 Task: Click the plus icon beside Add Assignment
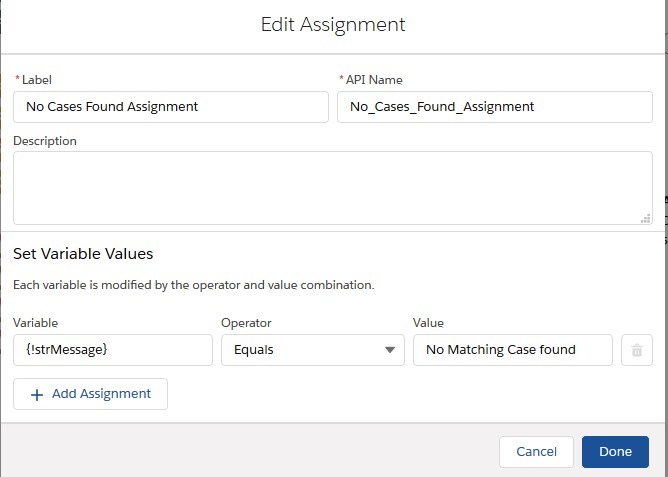click(x=37, y=394)
